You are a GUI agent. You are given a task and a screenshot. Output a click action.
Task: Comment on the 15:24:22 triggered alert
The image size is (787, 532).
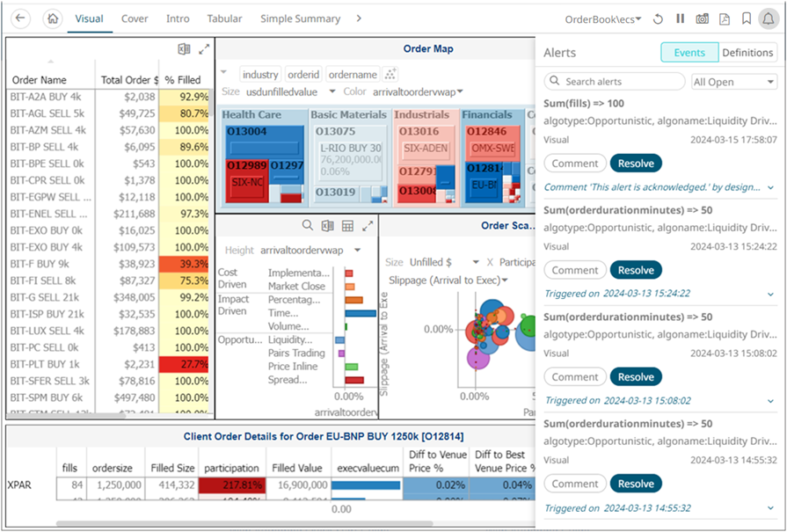tap(574, 269)
